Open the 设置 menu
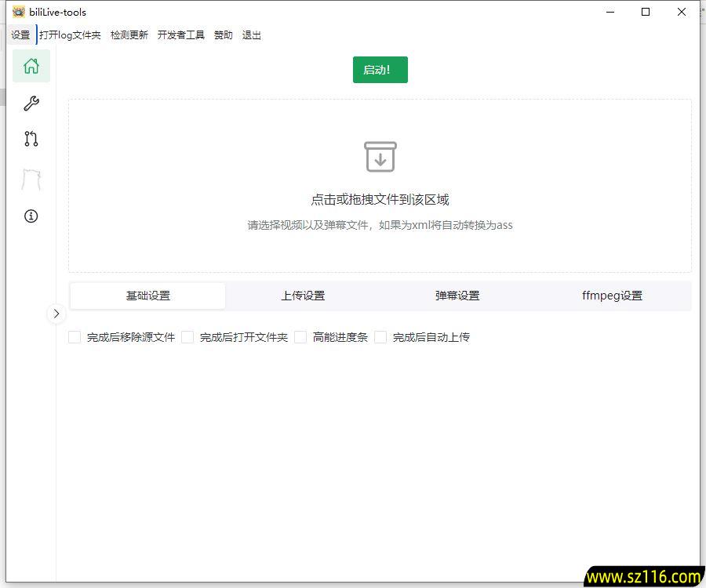706x588 pixels. [x=20, y=35]
